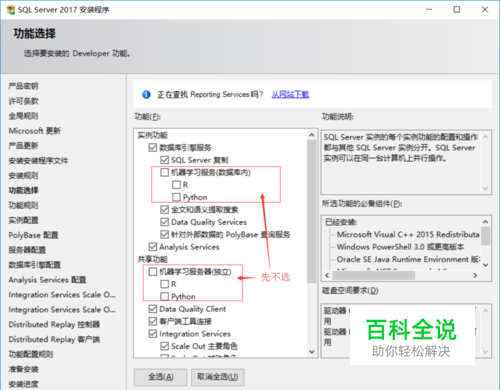500x390 pixels.
Task: Click the 取消全选(U) button
Action: pos(218,377)
